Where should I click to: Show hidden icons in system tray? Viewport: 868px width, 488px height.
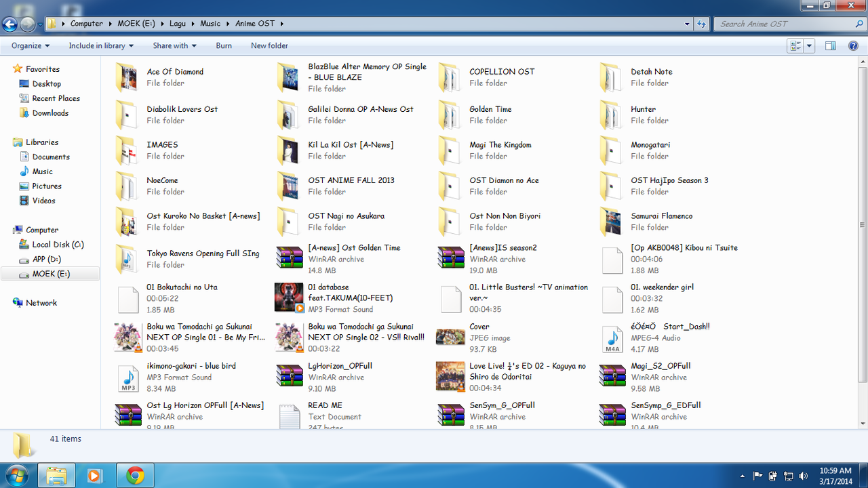click(x=743, y=476)
